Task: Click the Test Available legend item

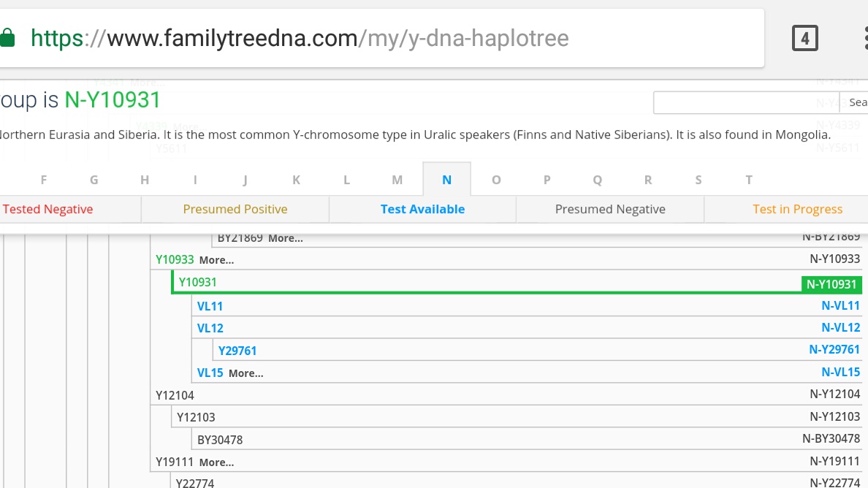Action: click(x=422, y=209)
